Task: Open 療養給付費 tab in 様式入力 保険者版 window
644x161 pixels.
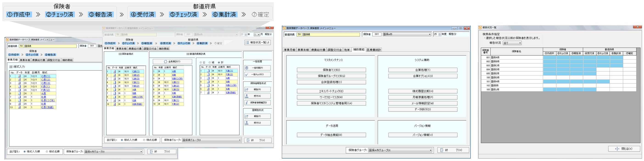Action: tap(39, 60)
